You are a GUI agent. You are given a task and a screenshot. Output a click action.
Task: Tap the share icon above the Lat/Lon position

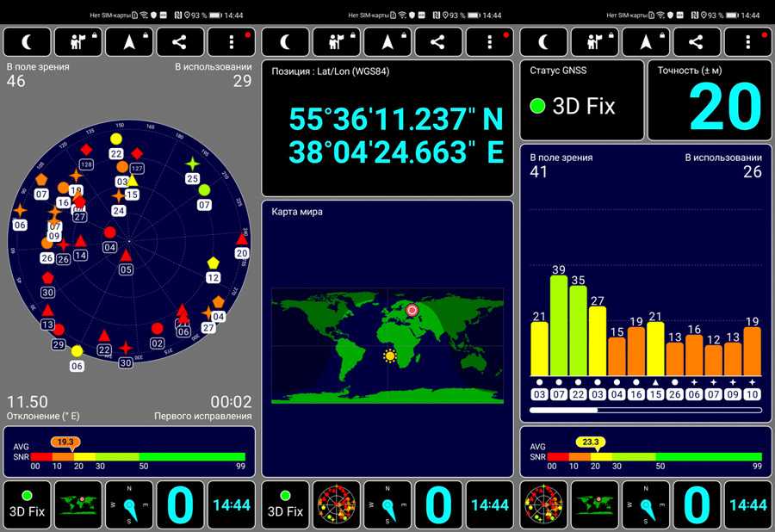point(437,41)
